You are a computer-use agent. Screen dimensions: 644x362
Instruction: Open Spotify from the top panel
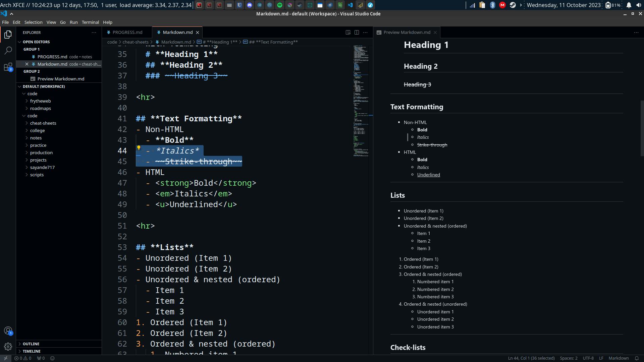click(280, 5)
